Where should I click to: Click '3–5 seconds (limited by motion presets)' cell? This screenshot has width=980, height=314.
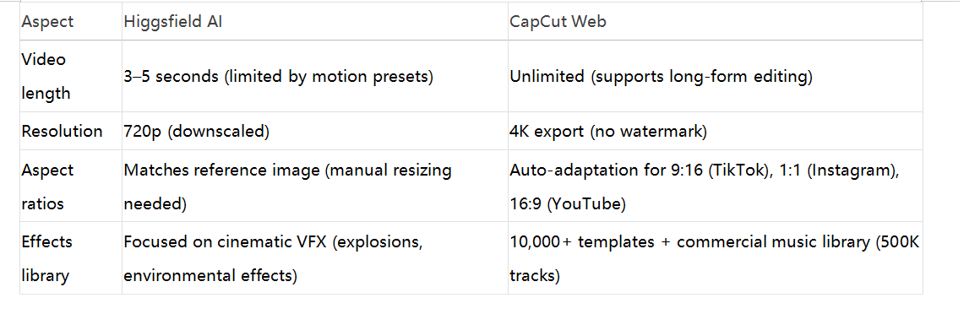pyautogui.click(x=315, y=76)
